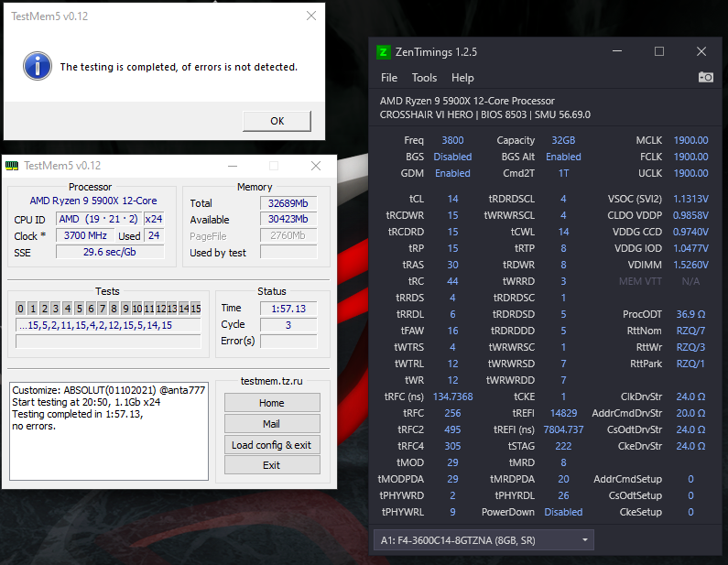This screenshot has height=565, width=728.
Task: Click the Cycle count field showing 3
Action: pos(288,324)
